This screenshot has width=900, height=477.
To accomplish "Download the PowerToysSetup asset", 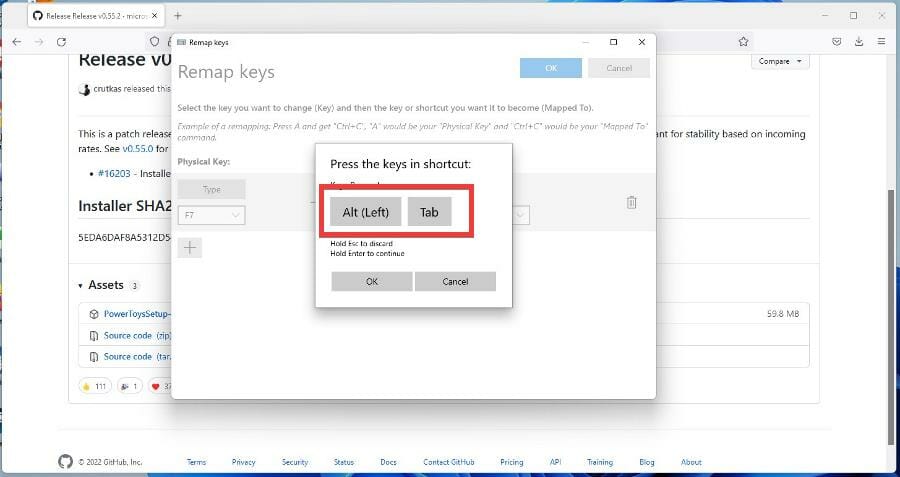I will (137, 314).
